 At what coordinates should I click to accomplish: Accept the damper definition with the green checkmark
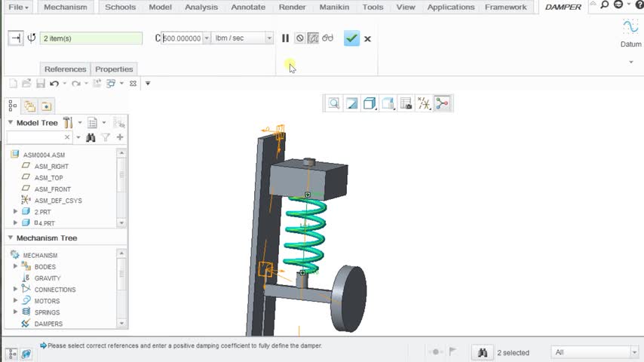351,38
